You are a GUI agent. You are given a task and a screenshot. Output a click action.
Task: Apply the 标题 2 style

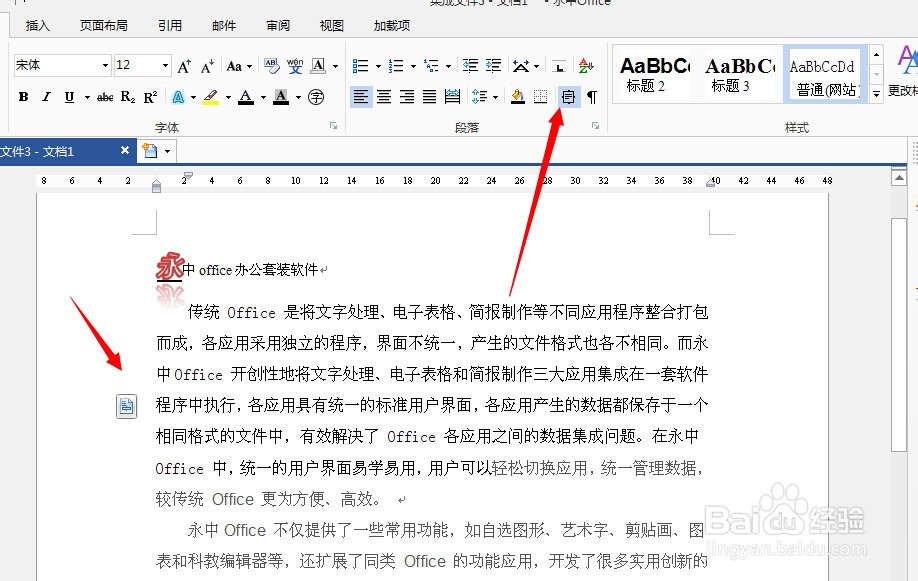(654, 74)
